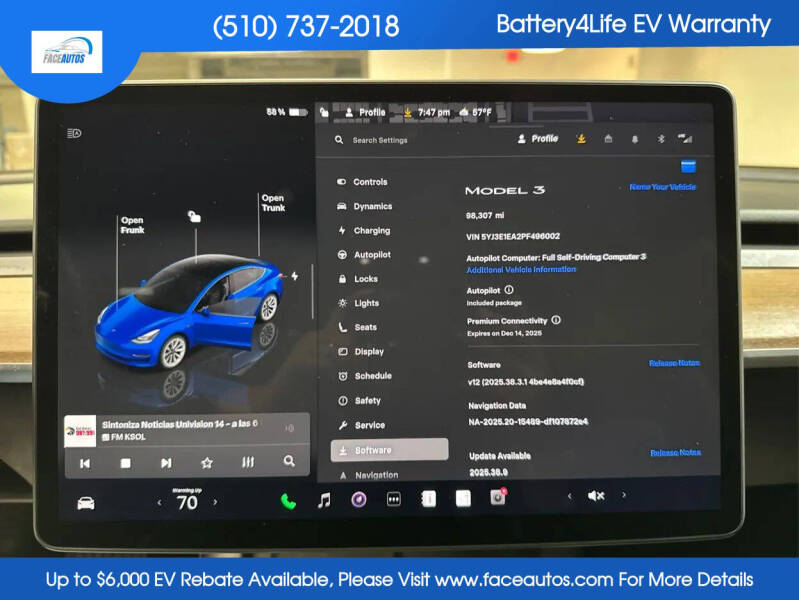The height and width of the screenshot is (600, 799).
Task: Tap the headlight indicator icon
Action: point(74,133)
